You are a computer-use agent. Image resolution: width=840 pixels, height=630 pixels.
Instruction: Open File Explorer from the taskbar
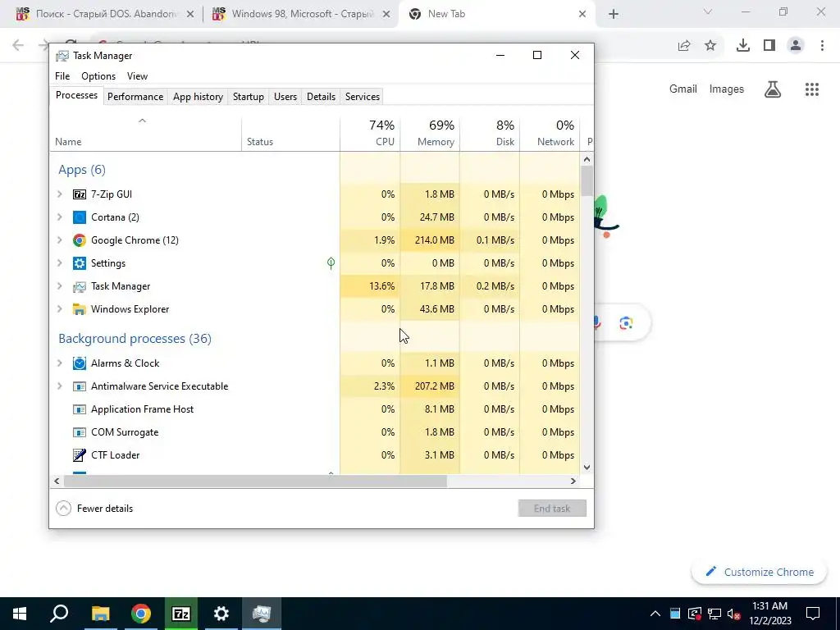tap(100, 614)
